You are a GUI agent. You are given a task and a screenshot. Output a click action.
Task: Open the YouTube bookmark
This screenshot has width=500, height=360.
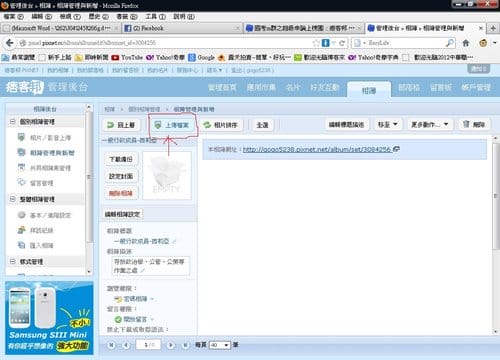(x=127, y=57)
